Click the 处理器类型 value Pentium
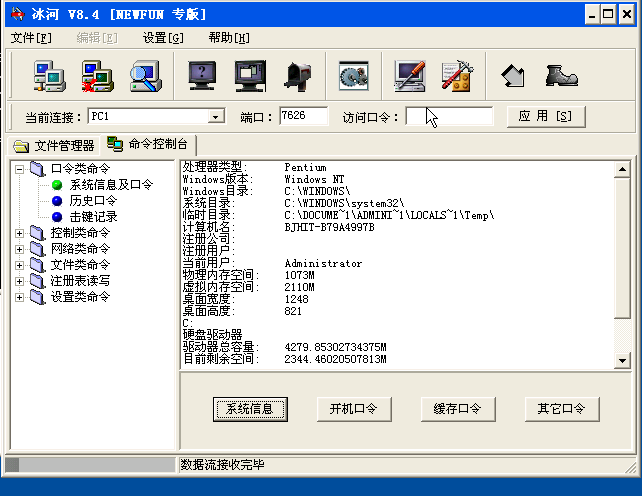The height and width of the screenshot is (496, 642). tap(305, 167)
